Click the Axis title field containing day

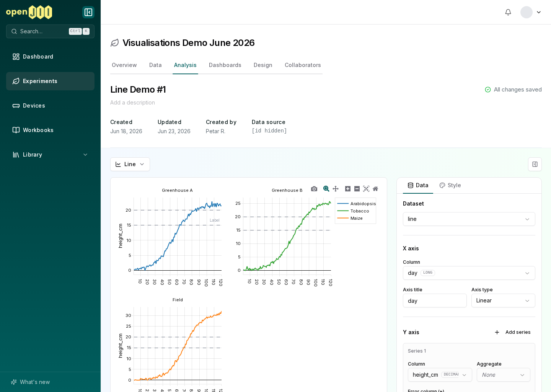(435, 301)
